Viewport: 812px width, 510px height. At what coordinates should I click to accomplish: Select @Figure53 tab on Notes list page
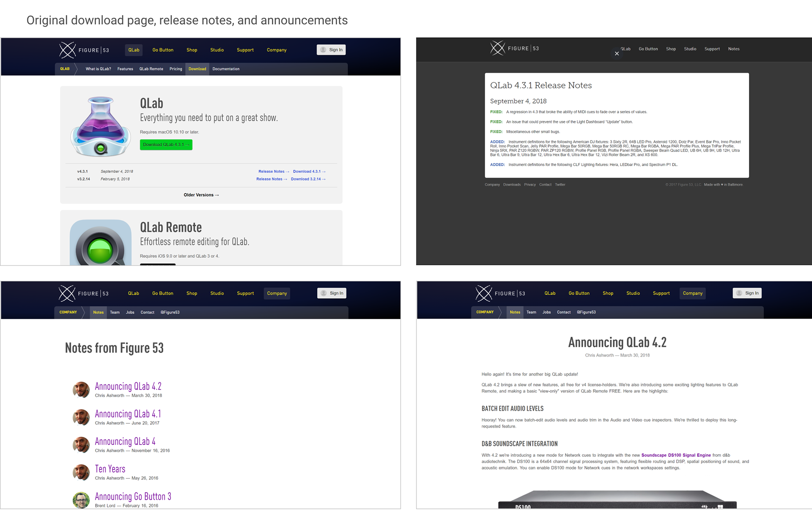(170, 312)
